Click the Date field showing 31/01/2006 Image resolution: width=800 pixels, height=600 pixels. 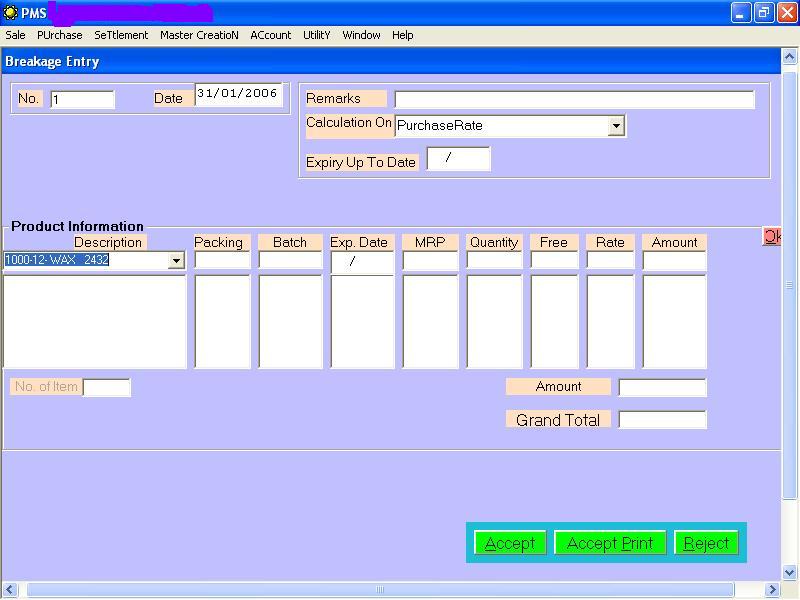coord(238,95)
